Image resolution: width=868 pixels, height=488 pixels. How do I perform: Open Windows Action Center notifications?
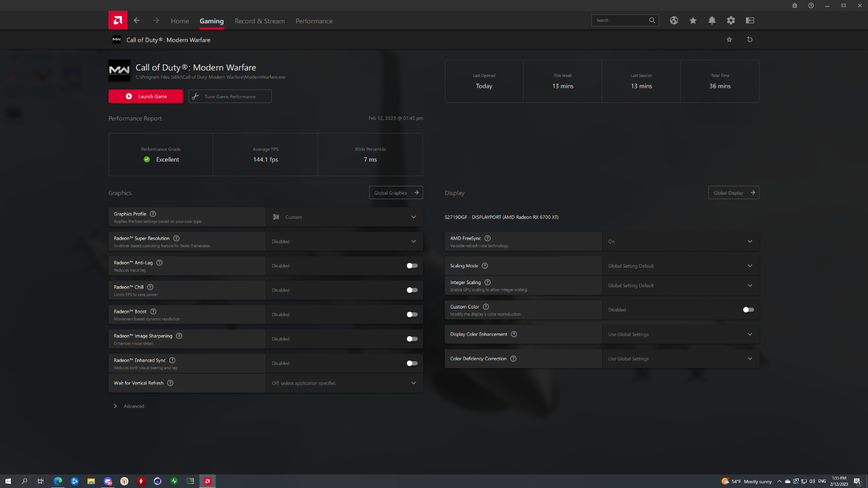[x=857, y=481]
